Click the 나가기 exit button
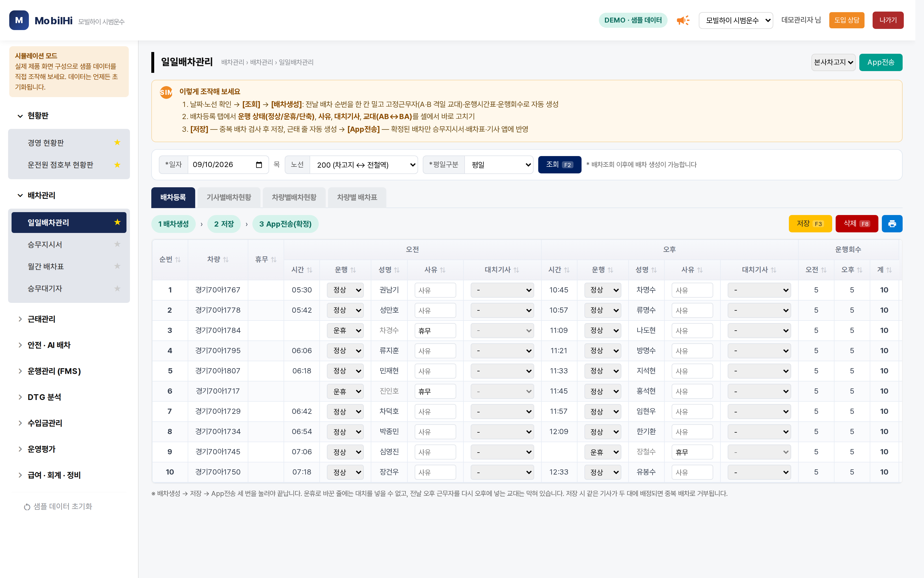Image resolution: width=924 pixels, height=578 pixels. tap(888, 20)
